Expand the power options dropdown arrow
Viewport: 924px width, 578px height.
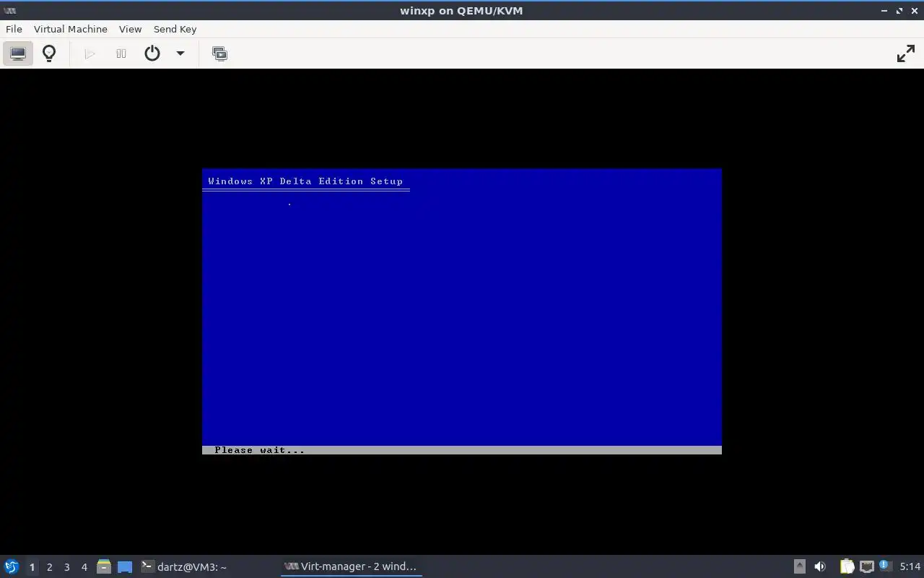point(180,53)
